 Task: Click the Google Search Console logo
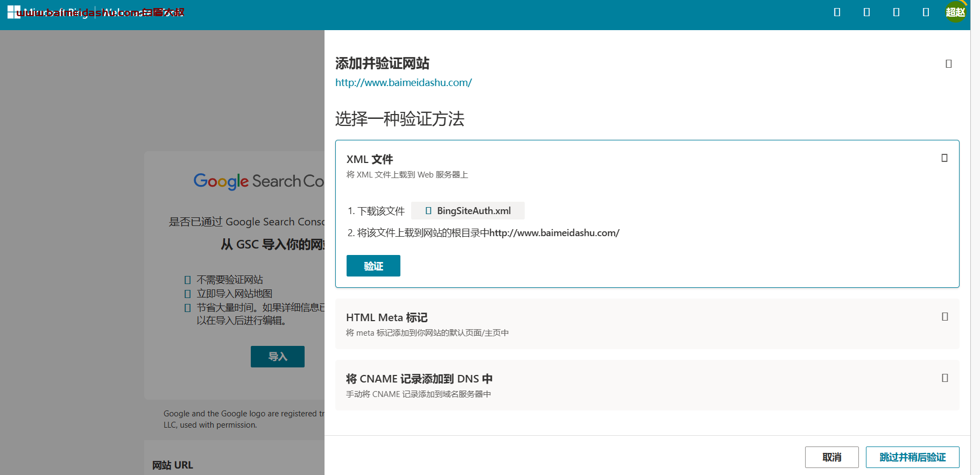259,181
